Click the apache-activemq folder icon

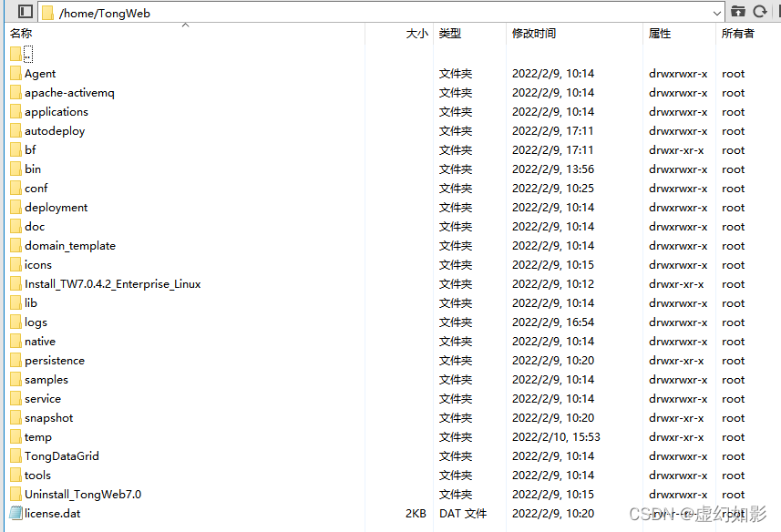15,92
